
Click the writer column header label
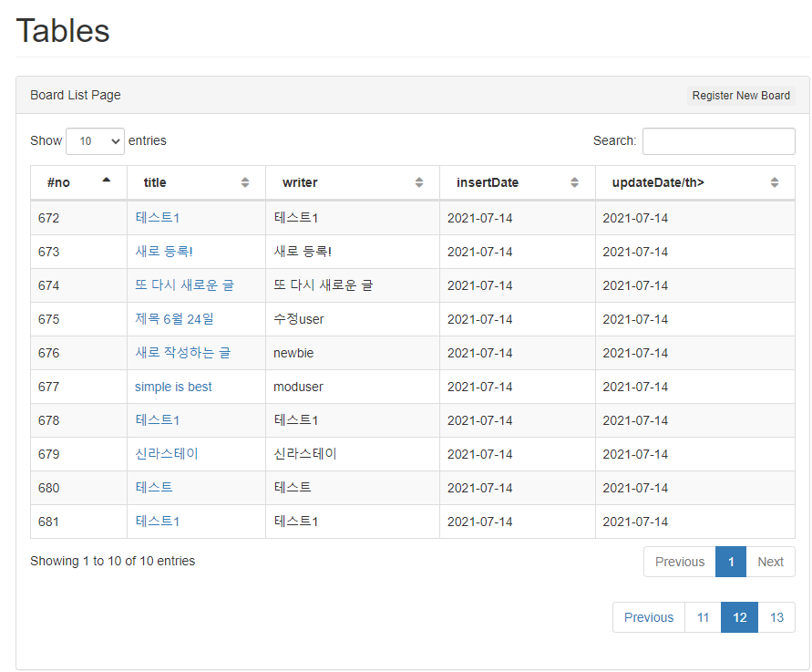click(x=300, y=182)
